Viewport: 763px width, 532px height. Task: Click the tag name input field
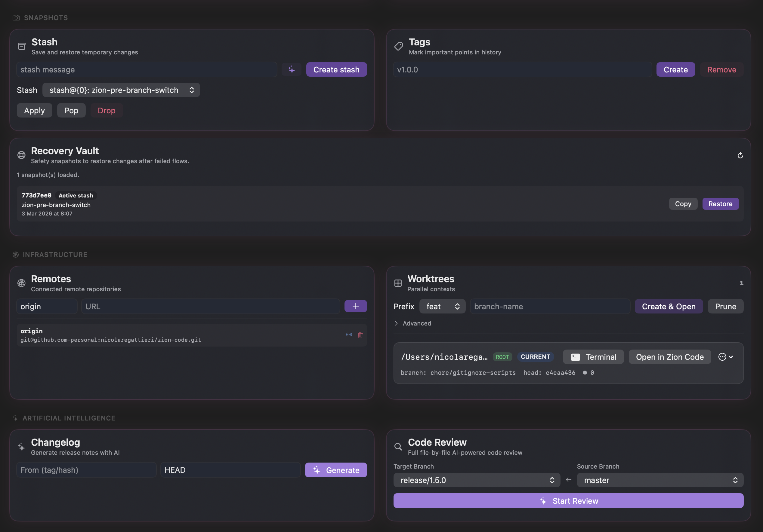522,70
